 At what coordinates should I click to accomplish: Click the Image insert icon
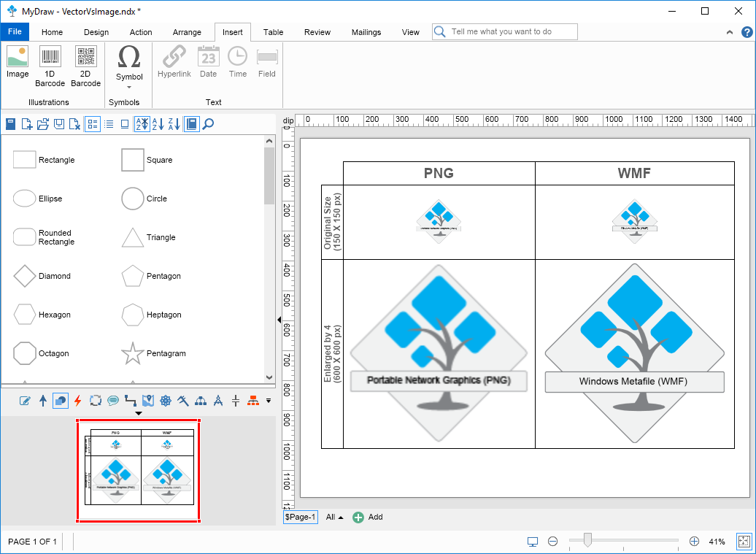[x=18, y=63]
